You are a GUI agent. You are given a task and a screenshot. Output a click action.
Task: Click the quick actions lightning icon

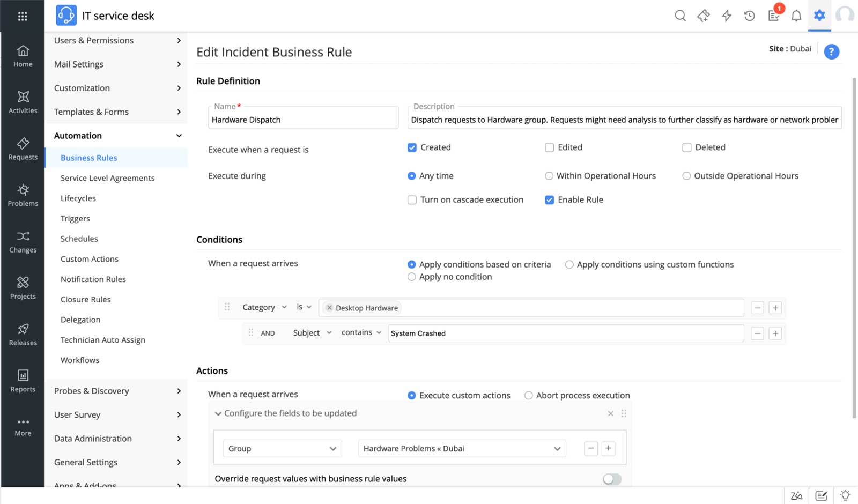coord(727,16)
